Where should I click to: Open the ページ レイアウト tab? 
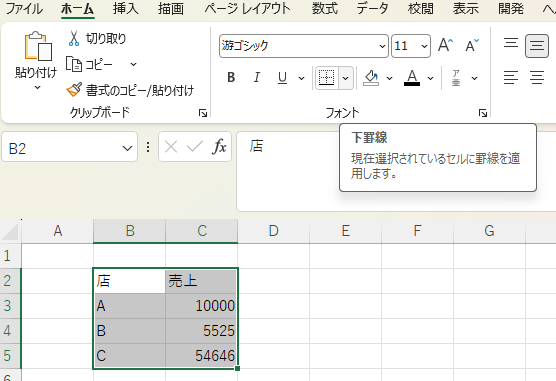247,9
